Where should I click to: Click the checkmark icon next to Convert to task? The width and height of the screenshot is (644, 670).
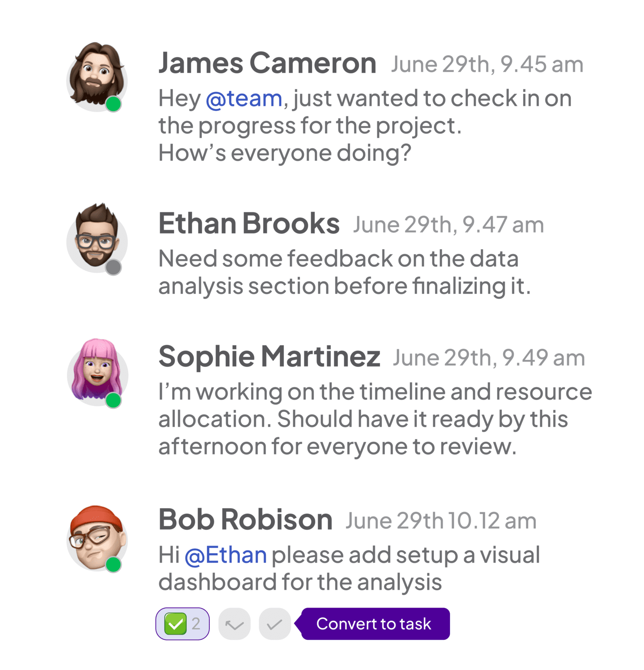coord(274,624)
